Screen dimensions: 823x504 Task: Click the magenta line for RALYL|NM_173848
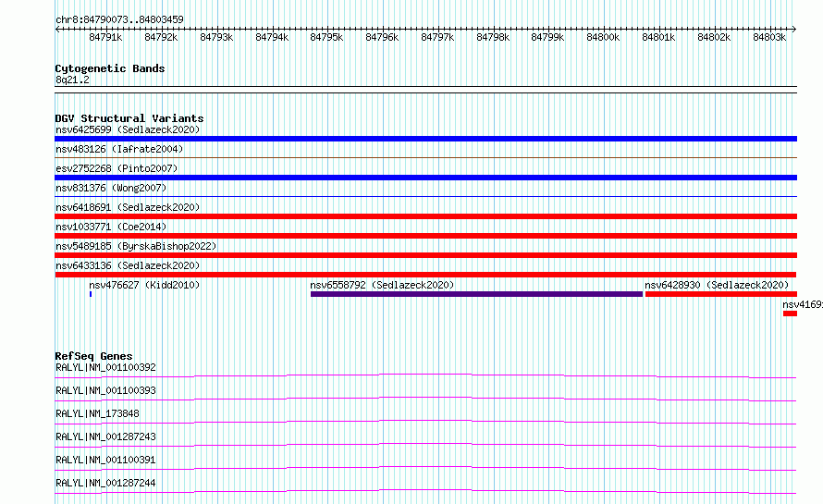pos(425,422)
